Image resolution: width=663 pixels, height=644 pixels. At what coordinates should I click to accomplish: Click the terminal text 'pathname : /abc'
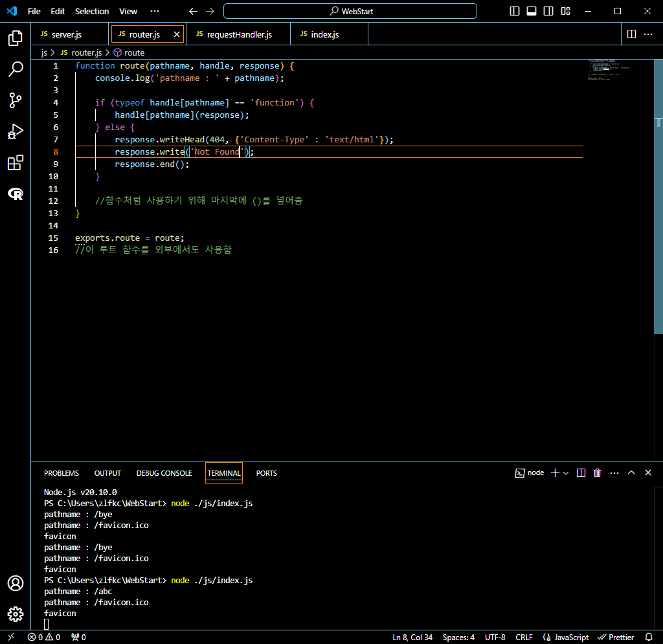tap(78, 591)
